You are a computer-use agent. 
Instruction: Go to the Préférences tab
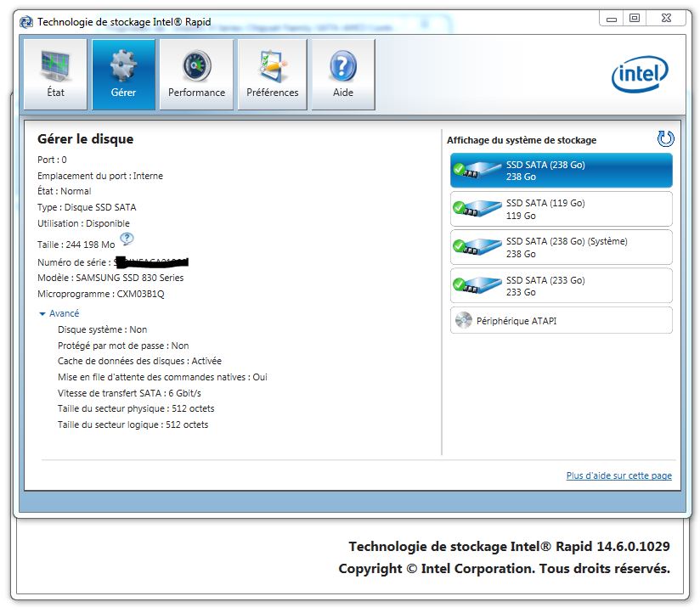(x=273, y=74)
